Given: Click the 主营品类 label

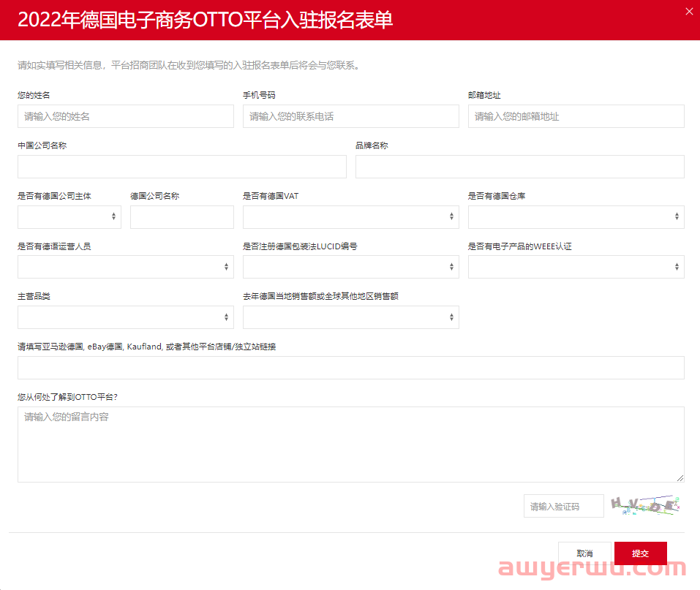Looking at the screenshot, I should 34,296.
